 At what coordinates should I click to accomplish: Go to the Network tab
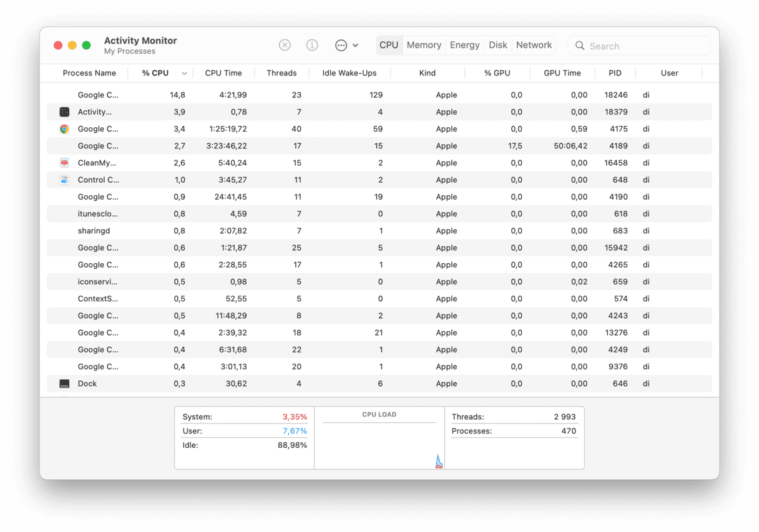(534, 45)
